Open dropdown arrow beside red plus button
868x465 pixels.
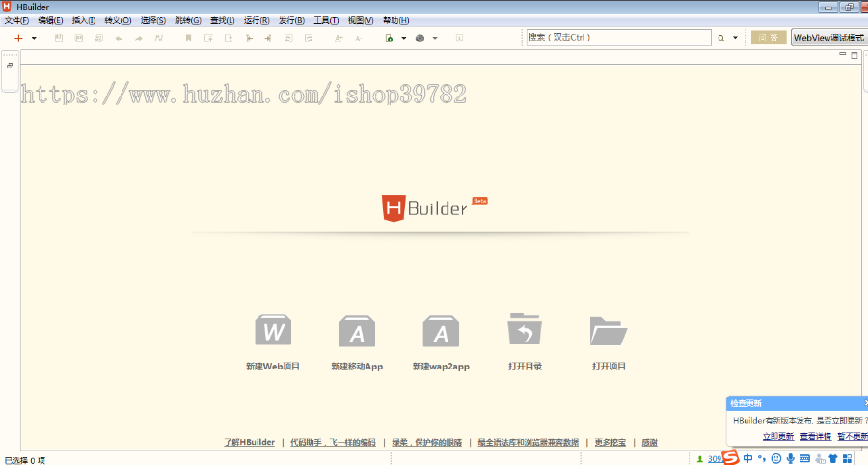coord(34,39)
